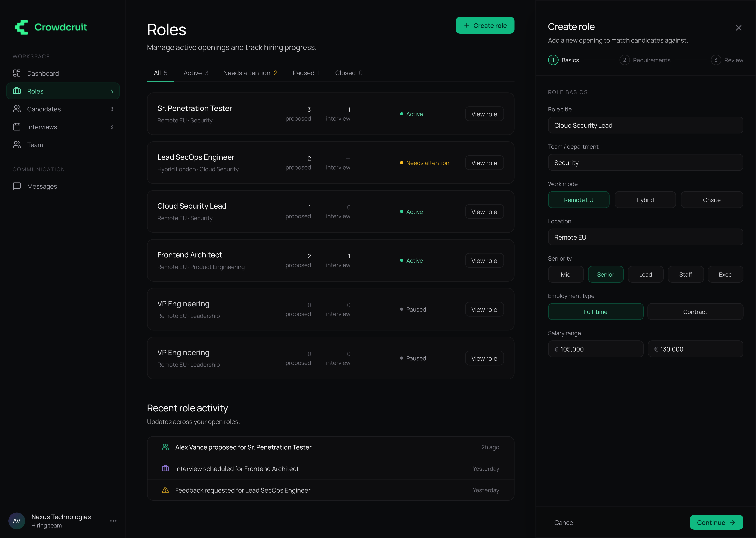Cancel the Create role form
The width and height of the screenshot is (756, 538).
564,522
